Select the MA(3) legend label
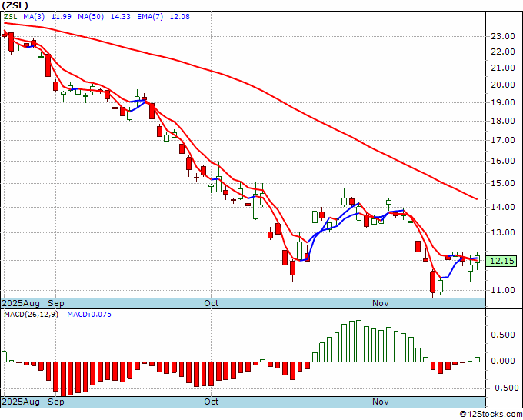523x420 pixels. click(x=34, y=17)
